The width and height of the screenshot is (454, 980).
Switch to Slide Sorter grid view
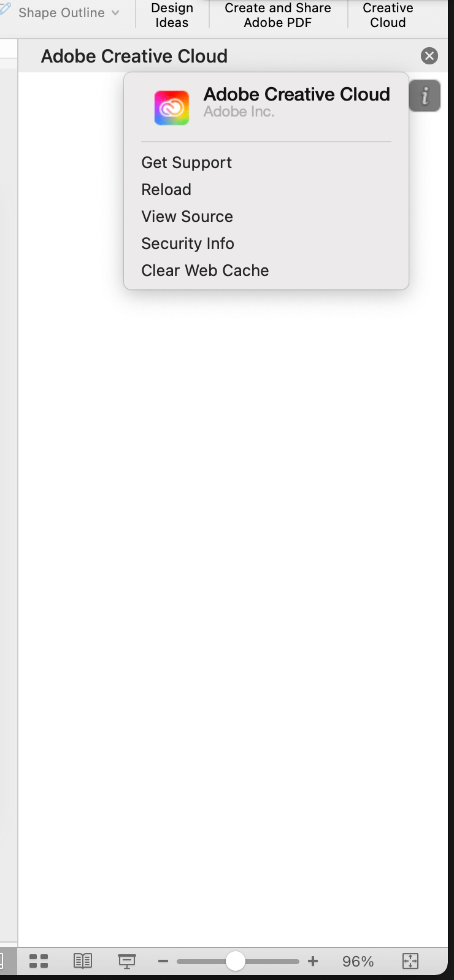(x=39, y=961)
